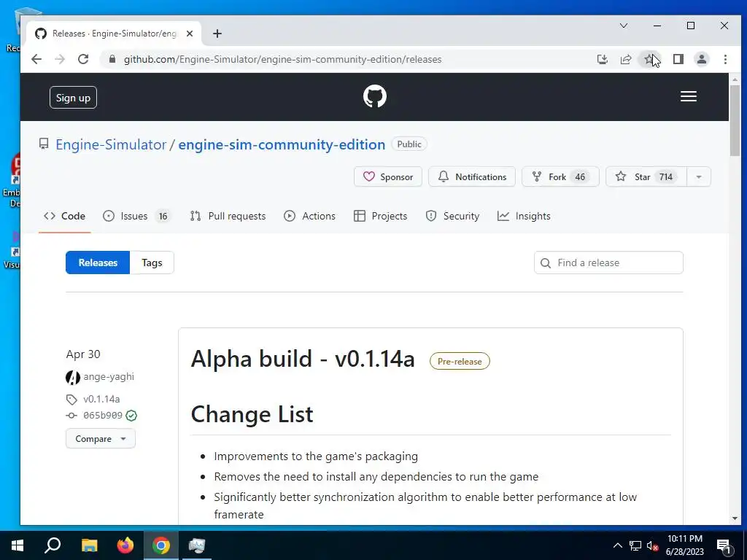Open the browser side panel
The image size is (747, 560).
click(678, 59)
